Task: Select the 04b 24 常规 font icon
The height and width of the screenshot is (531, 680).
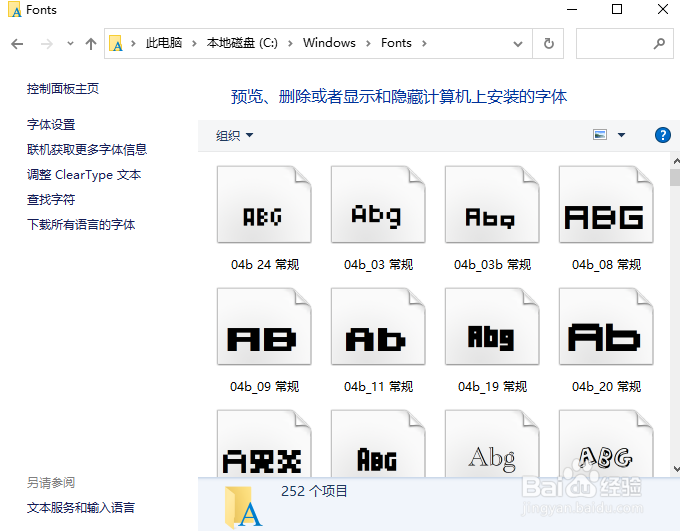Action: pos(264,204)
